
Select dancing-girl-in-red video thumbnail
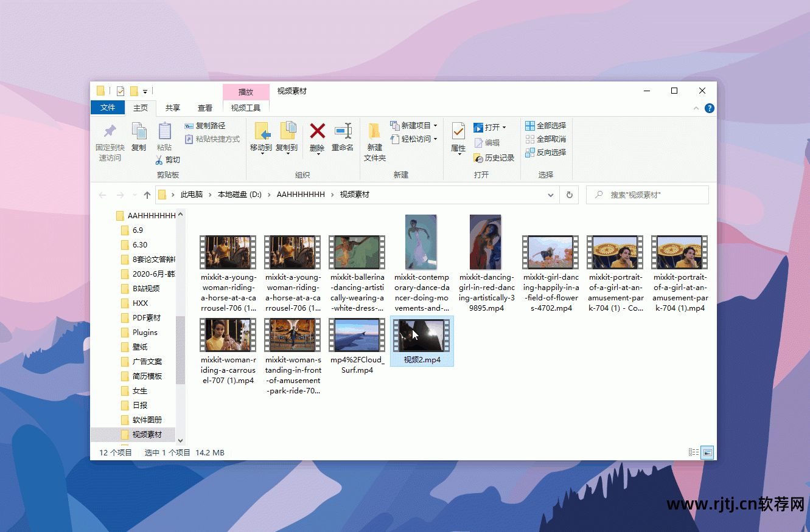486,242
